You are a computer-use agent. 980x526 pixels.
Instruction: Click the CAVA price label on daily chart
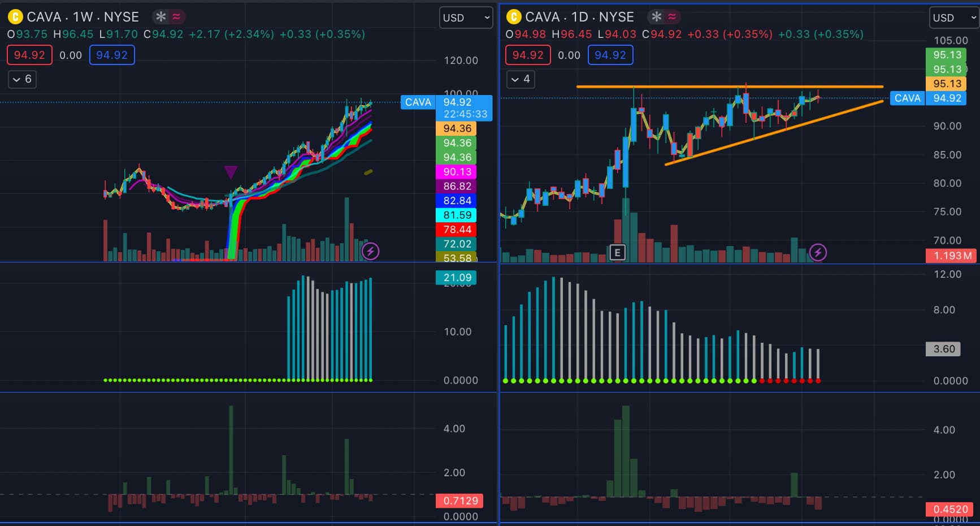(908, 98)
